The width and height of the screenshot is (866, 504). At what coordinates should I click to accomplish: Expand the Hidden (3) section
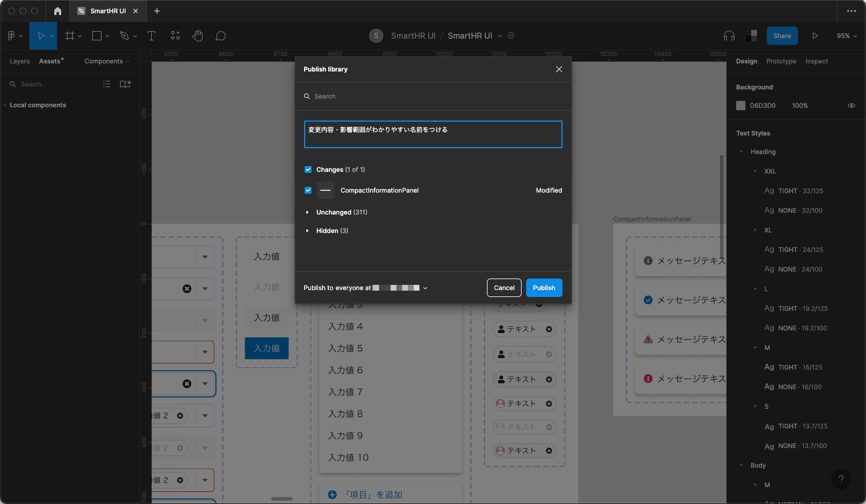pyautogui.click(x=308, y=231)
